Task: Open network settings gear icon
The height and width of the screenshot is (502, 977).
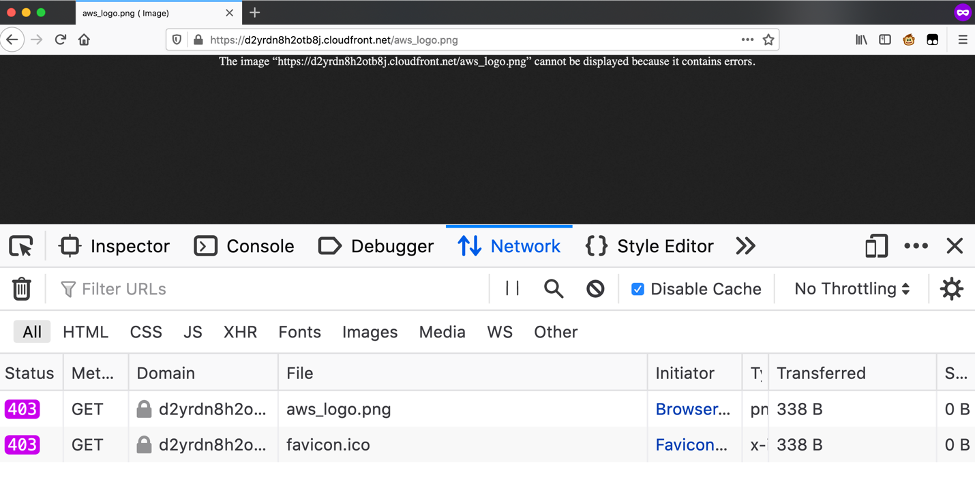Action: click(951, 289)
